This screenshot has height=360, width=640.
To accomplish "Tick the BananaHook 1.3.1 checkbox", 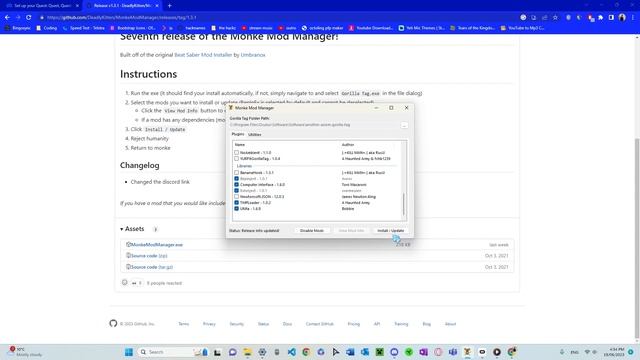I will [236, 173].
